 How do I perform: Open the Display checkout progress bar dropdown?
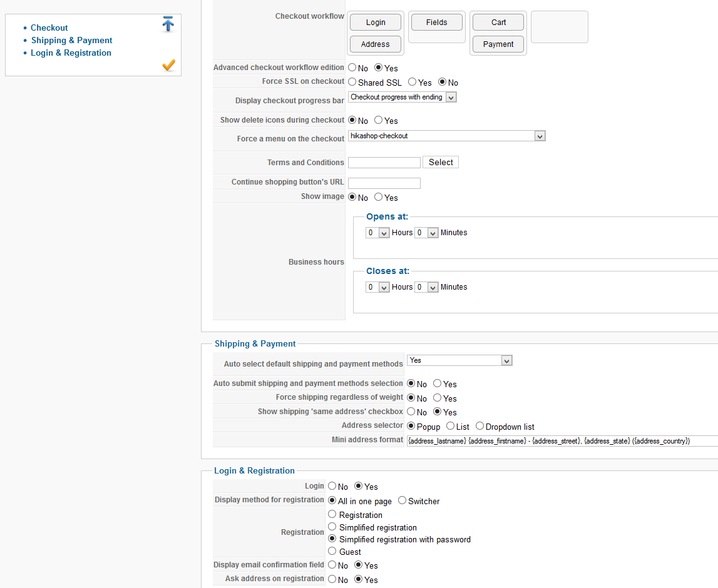(x=403, y=97)
